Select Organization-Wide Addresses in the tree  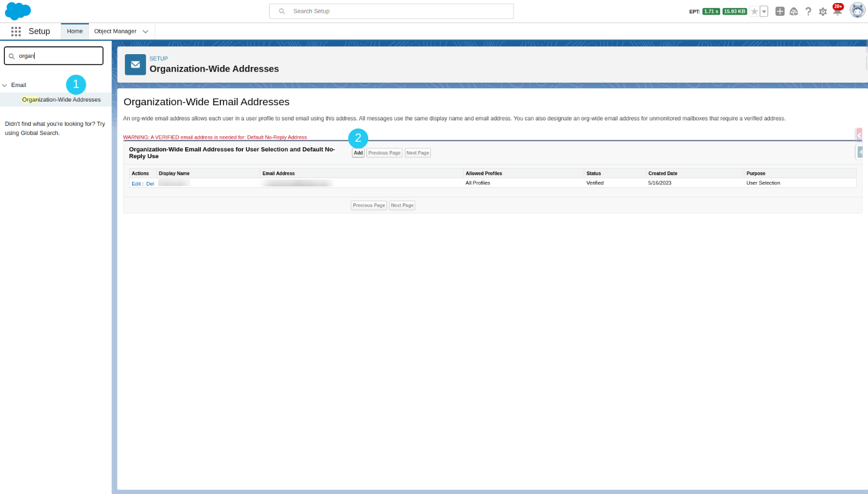(61, 99)
